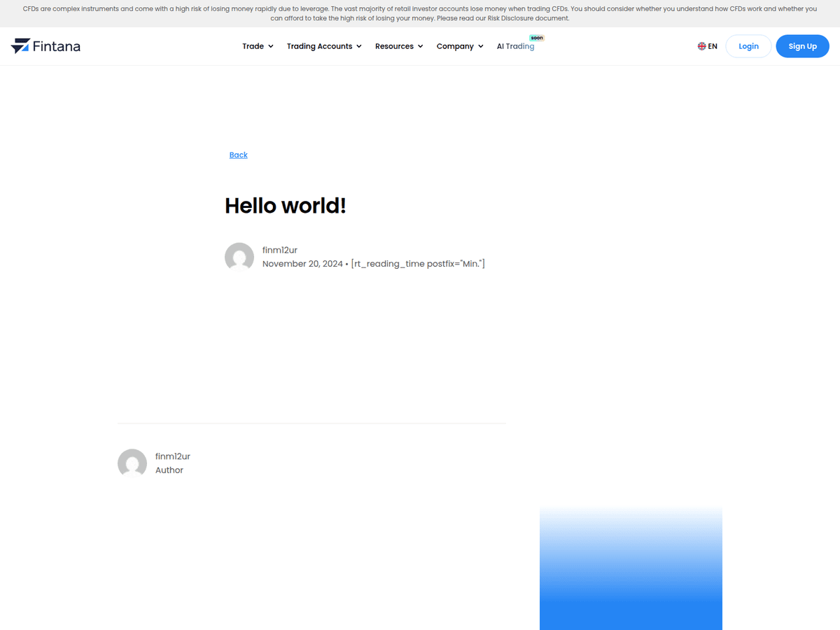Expand the Trading Accounts chevron
Screen dimensions: 840x630
click(x=358, y=46)
